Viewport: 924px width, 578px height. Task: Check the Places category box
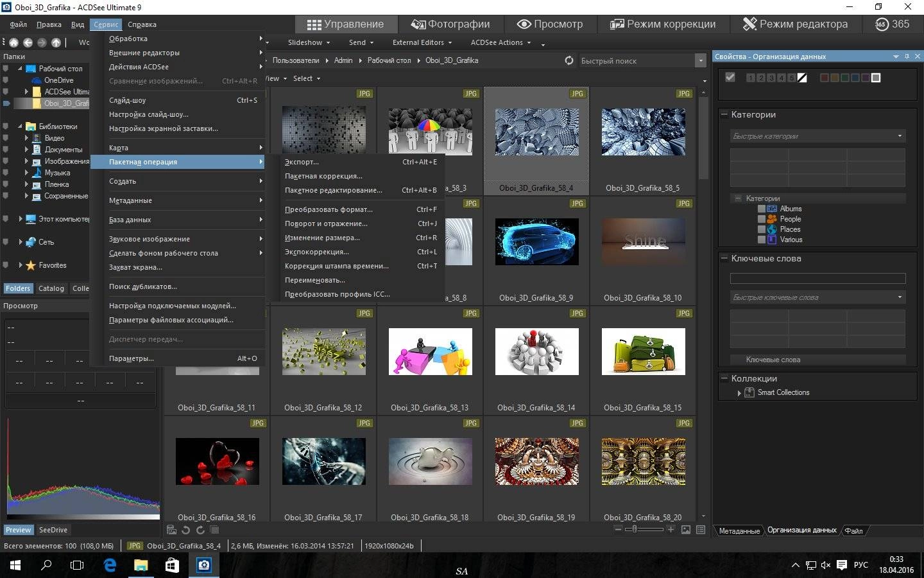point(762,229)
